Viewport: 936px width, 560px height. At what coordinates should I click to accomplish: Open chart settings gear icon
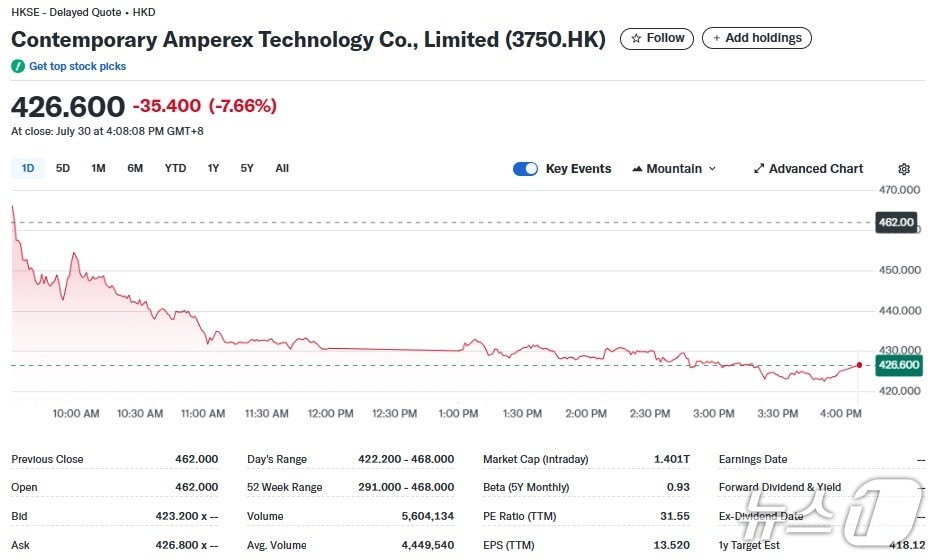[x=904, y=169]
